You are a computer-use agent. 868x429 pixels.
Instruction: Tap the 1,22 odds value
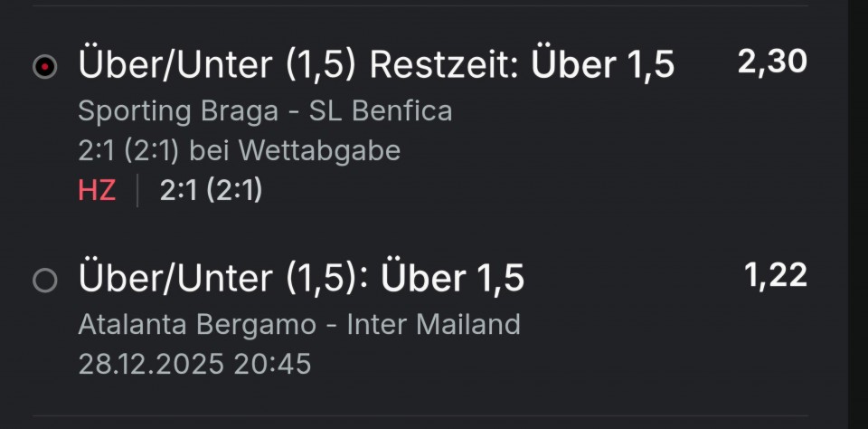point(775,275)
